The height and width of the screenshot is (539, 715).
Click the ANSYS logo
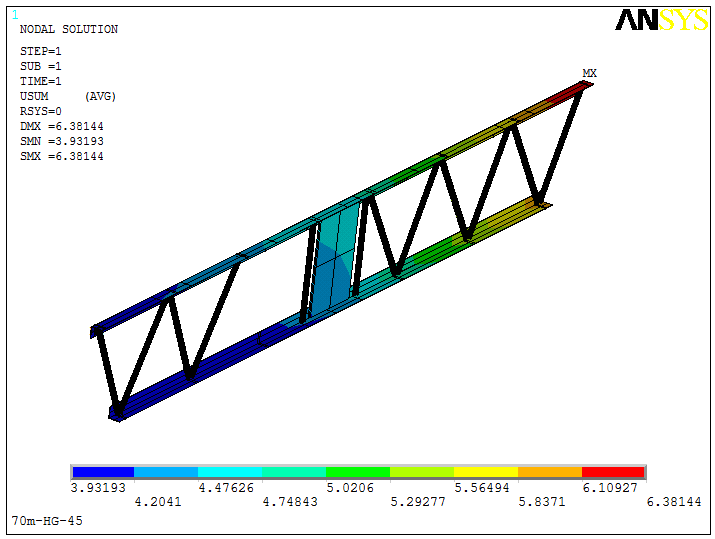point(661,20)
